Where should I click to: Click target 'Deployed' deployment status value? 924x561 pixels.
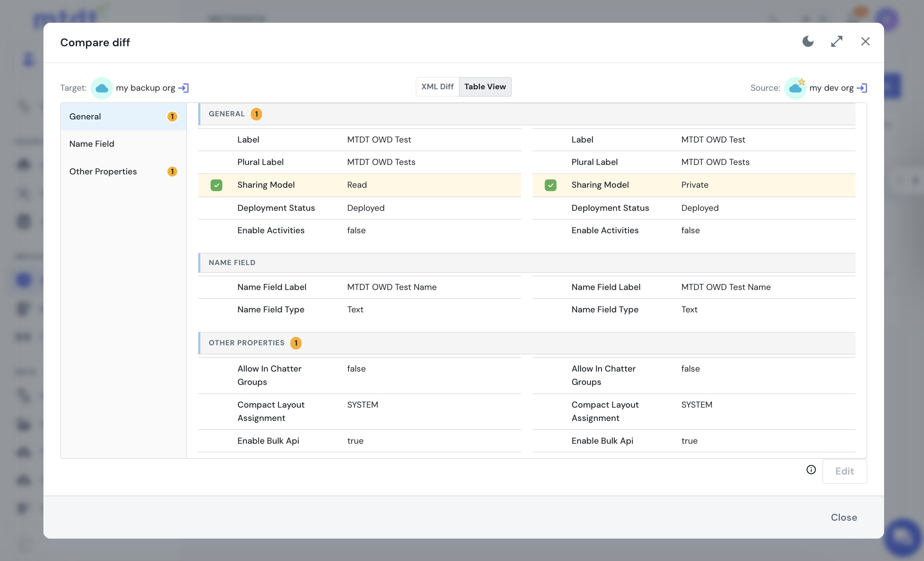(366, 208)
